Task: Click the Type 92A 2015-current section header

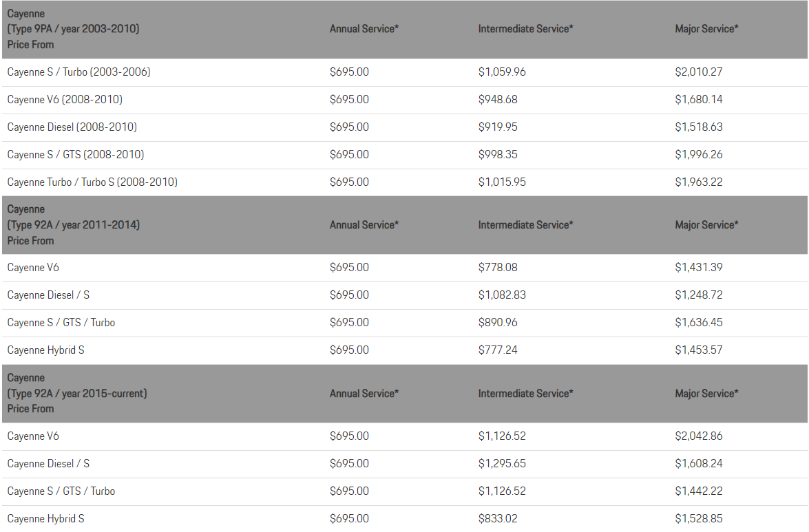Action: (x=76, y=394)
